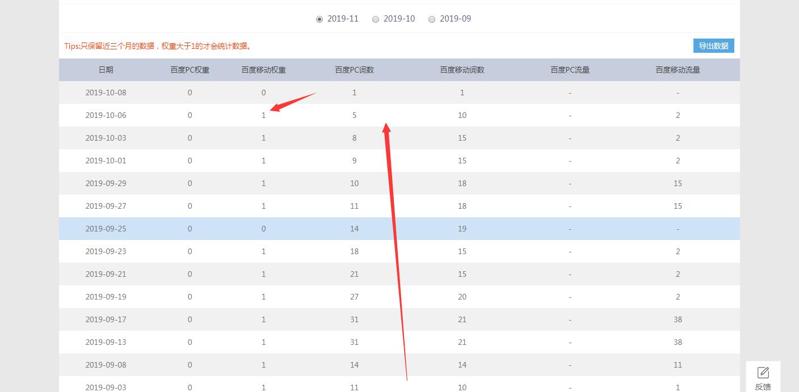The width and height of the screenshot is (799, 392).
Task: Open the 反馈 feedback edit icon
Action: 763,373
